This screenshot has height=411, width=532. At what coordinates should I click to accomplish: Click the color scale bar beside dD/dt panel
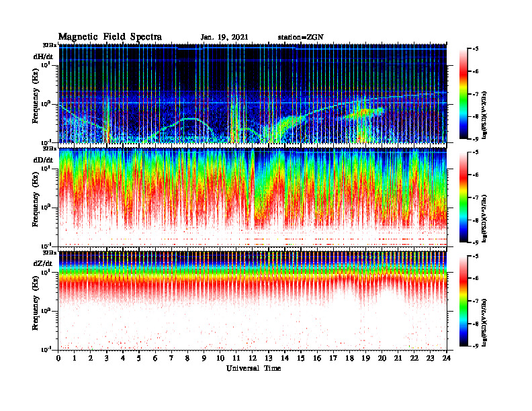463,197
